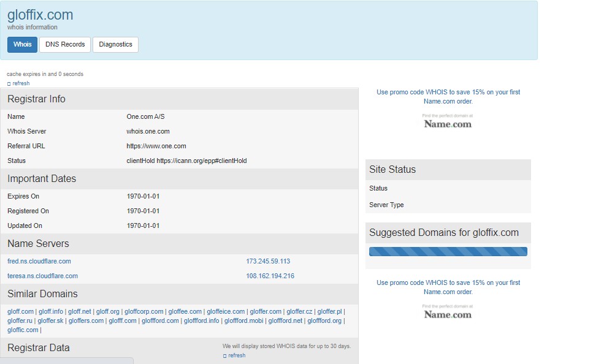Open similar domain gloffer.pl
The height and width of the screenshot is (364, 593).
[x=329, y=311]
